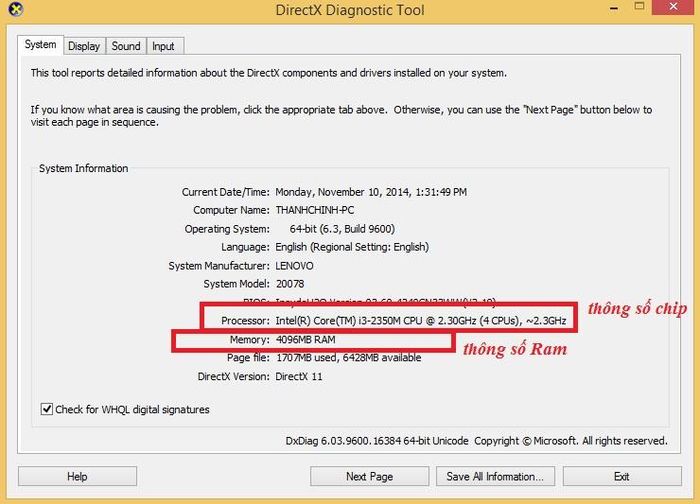Minimize the DirectX Diagnostic Tool window
The image size is (700, 504).
(614, 8)
